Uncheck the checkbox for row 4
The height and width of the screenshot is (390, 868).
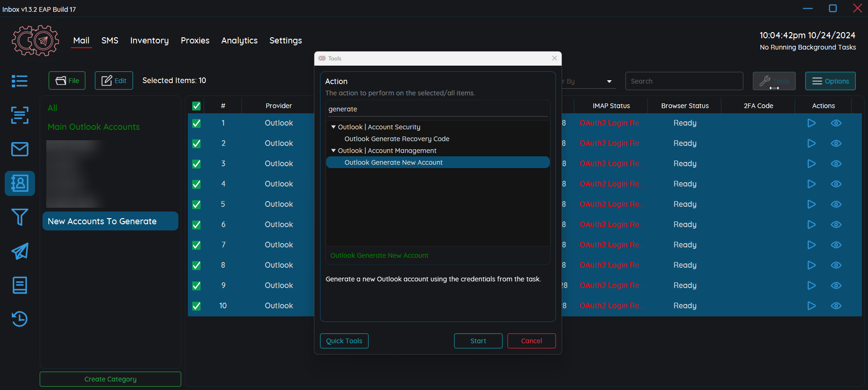pos(196,184)
